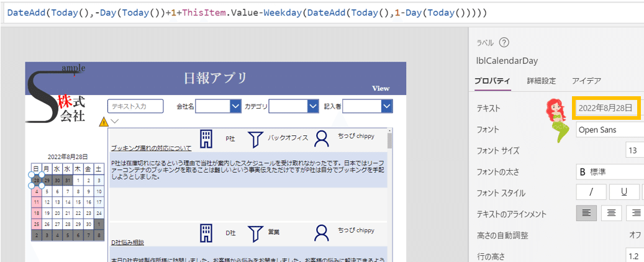Click the person icon in the D社 row

322,233
